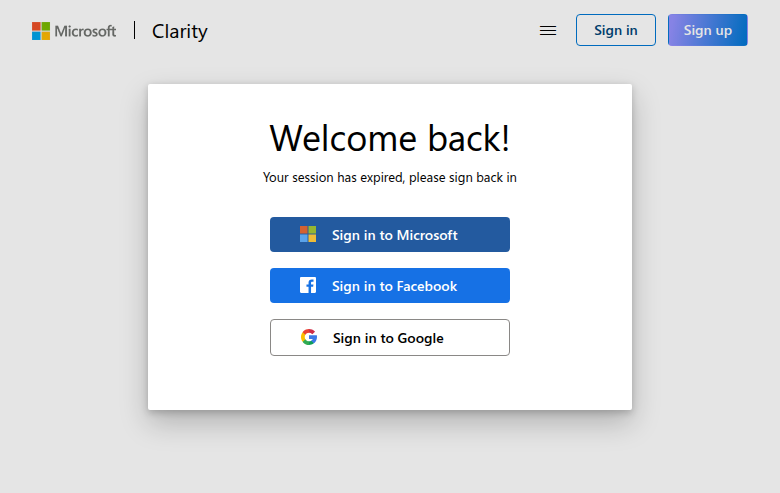Click the Microsoft four-square logo in header
Screen dimensions: 780x493
point(41,31)
